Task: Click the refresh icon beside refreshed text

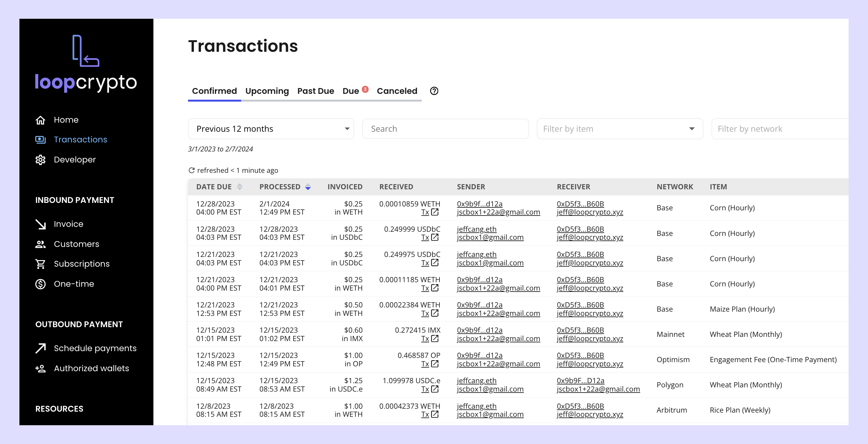Action: pyautogui.click(x=191, y=171)
